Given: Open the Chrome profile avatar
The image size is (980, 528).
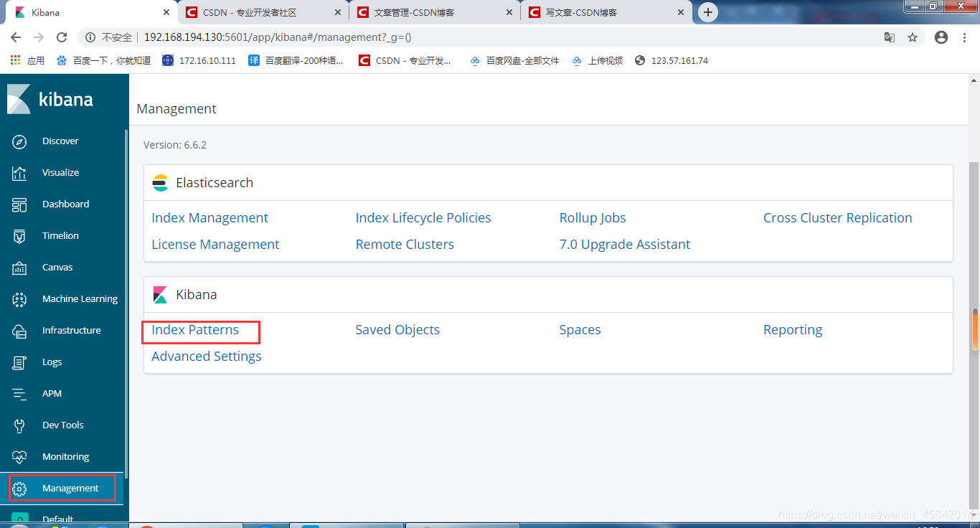Looking at the screenshot, I should [941, 37].
